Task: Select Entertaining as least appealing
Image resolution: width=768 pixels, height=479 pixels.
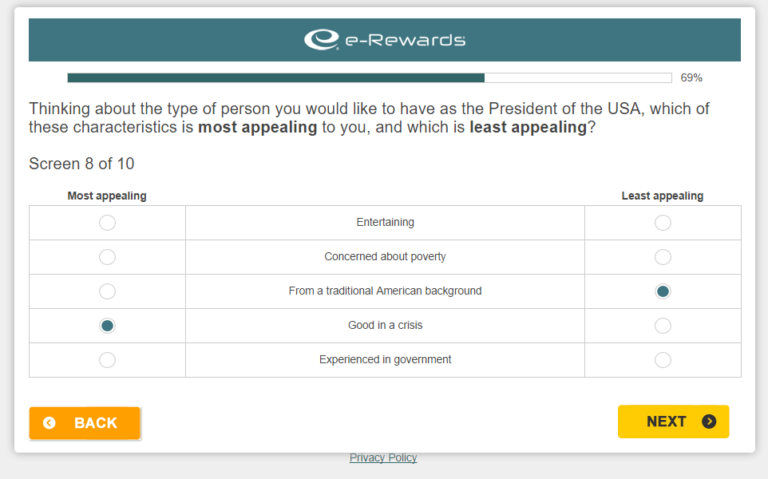Action: tap(662, 223)
